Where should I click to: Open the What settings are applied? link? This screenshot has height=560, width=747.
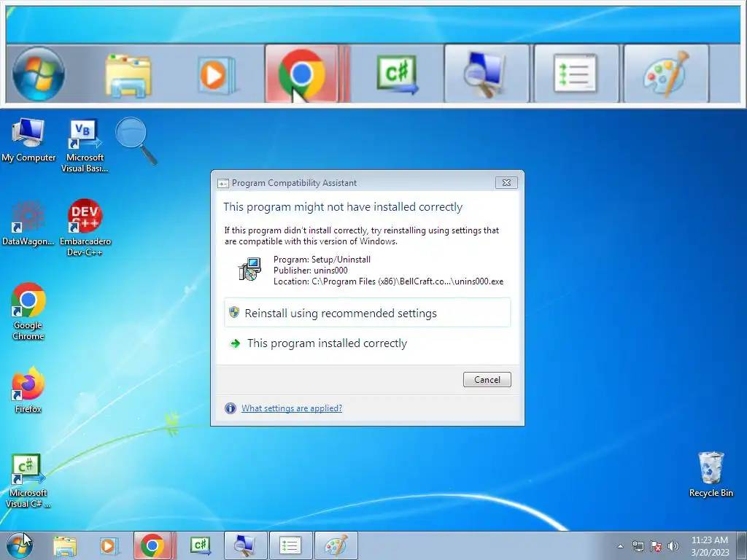click(292, 408)
